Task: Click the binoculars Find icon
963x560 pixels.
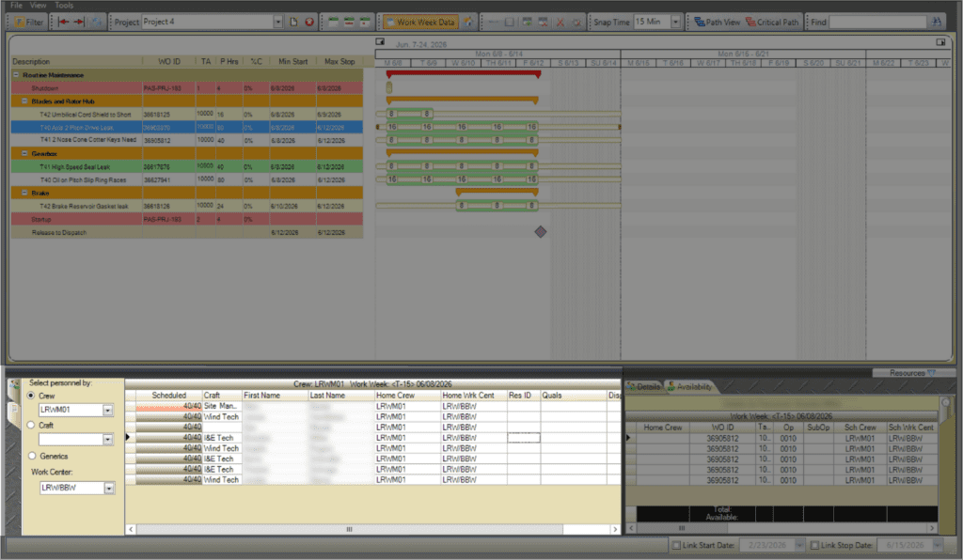Action: (x=937, y=22)
